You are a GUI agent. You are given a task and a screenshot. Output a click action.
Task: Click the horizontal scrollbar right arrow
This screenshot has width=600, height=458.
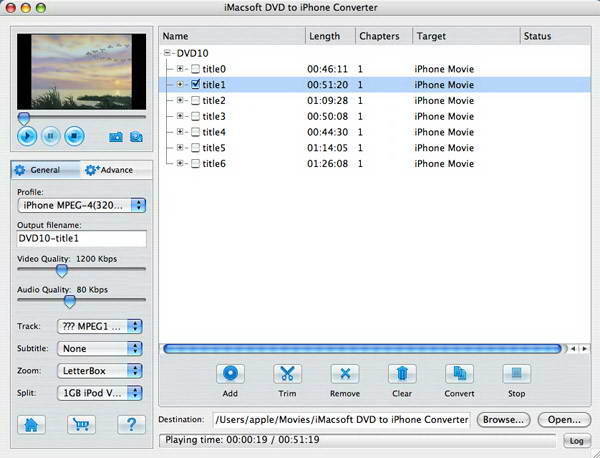[x=585, y=349]
